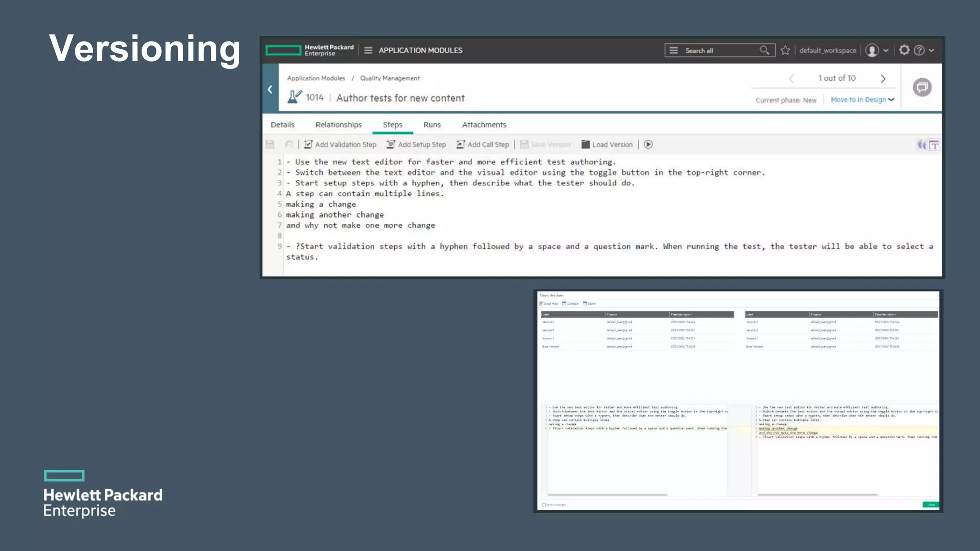Click the greyed Save Version button
Image resolution: width=980 pixels, height=551 pixels.
pos(545,144)
